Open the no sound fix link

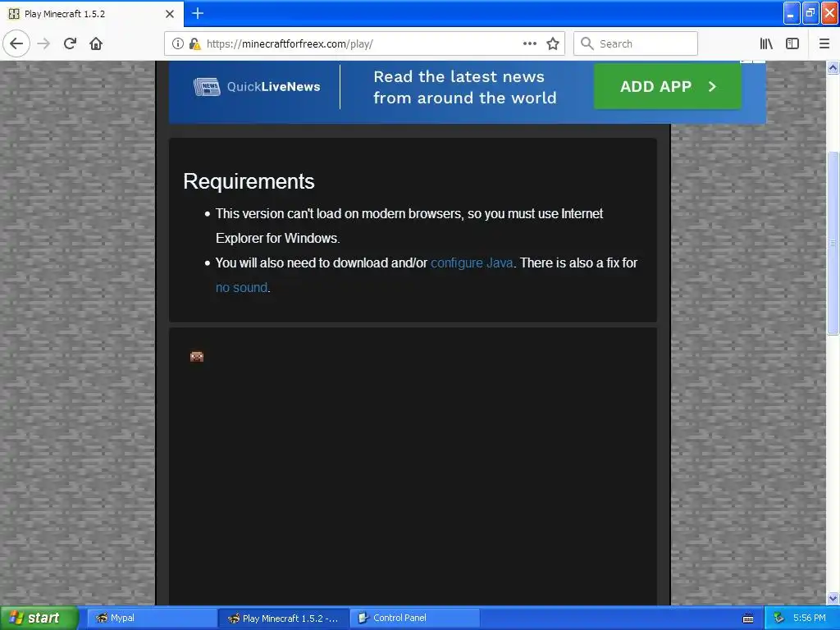click(242, 288)
